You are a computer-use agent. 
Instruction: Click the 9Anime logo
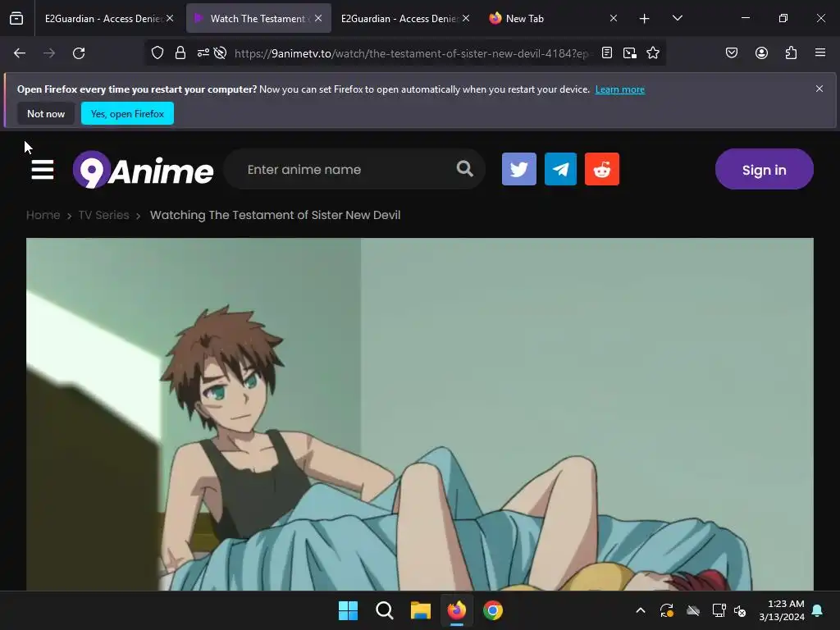point(143,170)
